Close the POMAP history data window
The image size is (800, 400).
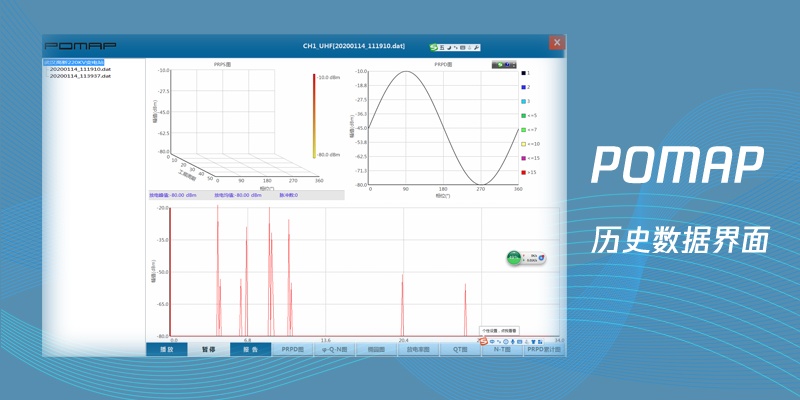(x=556, y=43)
